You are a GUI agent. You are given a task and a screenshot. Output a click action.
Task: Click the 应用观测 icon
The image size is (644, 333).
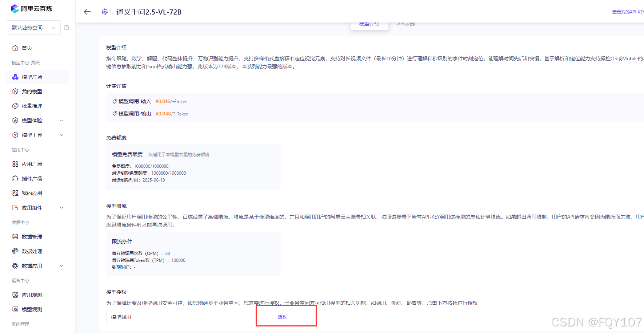pyautogui.click(x=15, y=295)
